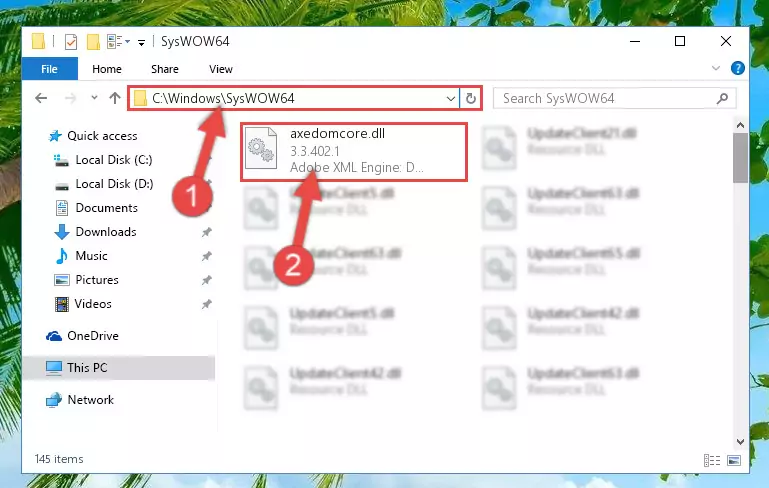Switch to Details view in status bar
Image resolution: width=769 pixels, height=488 pixels.
712,461
